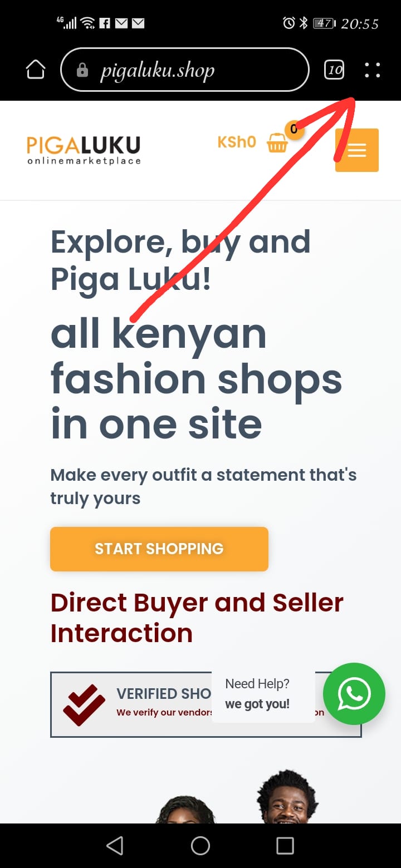401x868 pixels.
Task: Tap the Android home circle button
Action: click(200, 846)
